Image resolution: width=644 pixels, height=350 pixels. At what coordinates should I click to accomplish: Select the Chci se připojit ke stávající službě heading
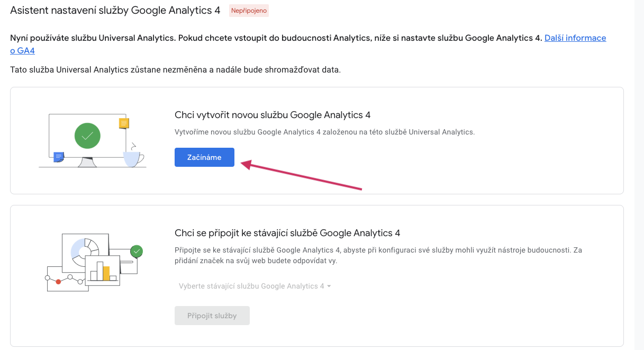[287, 232]
